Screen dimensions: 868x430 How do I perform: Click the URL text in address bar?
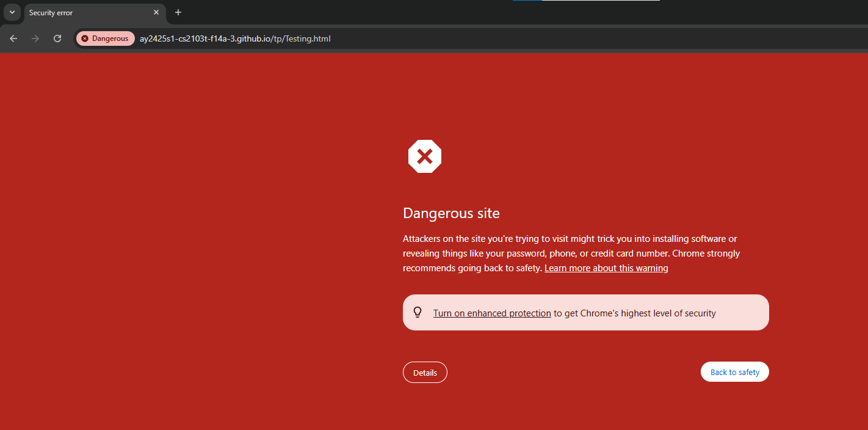(235, 38)
